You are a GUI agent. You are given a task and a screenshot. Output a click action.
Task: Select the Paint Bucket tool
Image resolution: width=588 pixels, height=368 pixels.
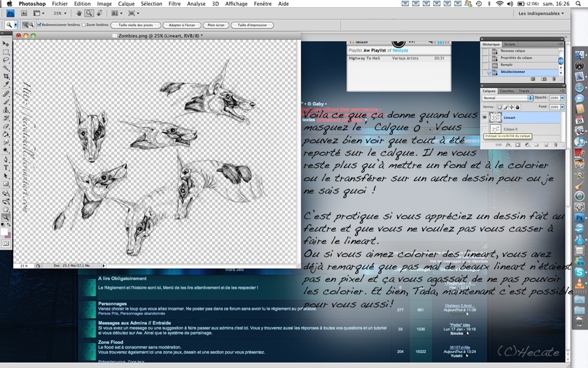point(6,134)
